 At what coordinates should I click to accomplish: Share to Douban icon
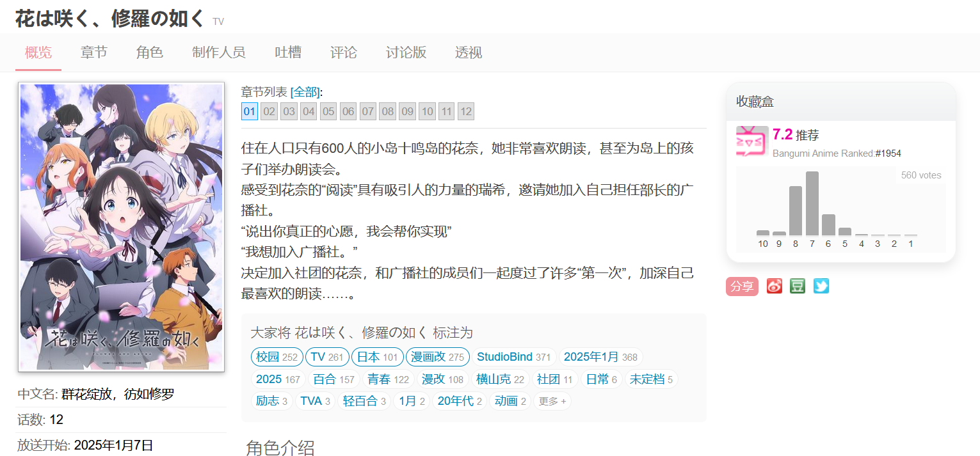(798, 286)
